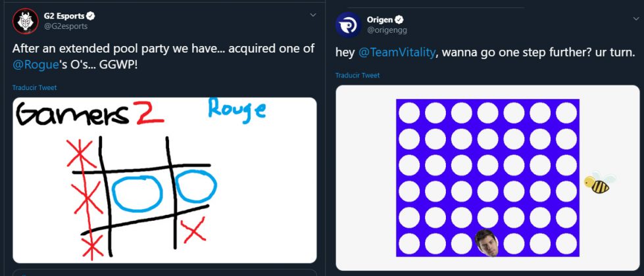Click the G2 Esports profile avatar

[25, 20]
